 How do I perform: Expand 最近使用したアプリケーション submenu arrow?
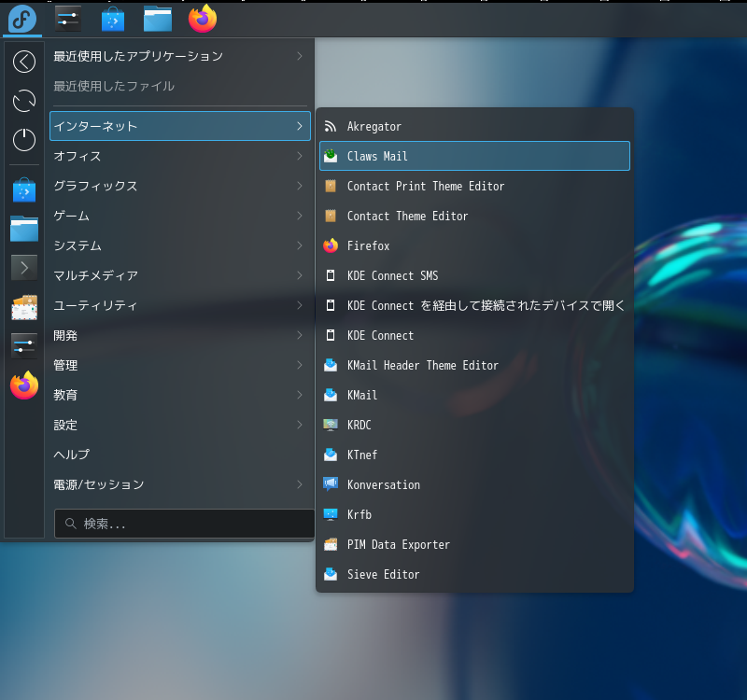point(300,56)
